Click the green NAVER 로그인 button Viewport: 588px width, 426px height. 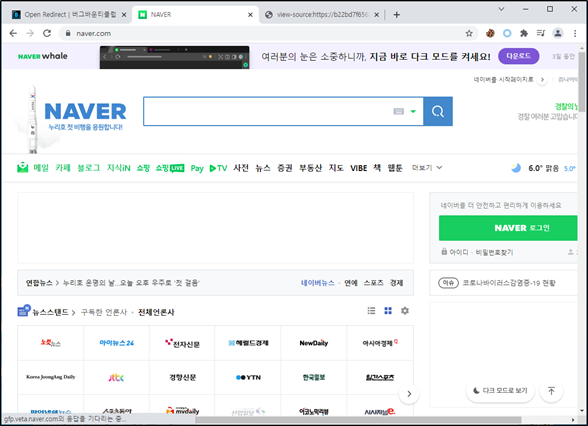(508, 228)
